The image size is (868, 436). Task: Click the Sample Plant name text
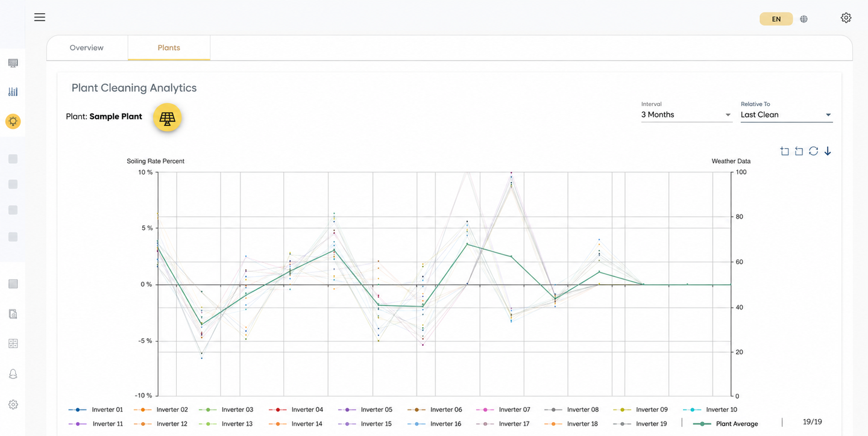(116, 116)
